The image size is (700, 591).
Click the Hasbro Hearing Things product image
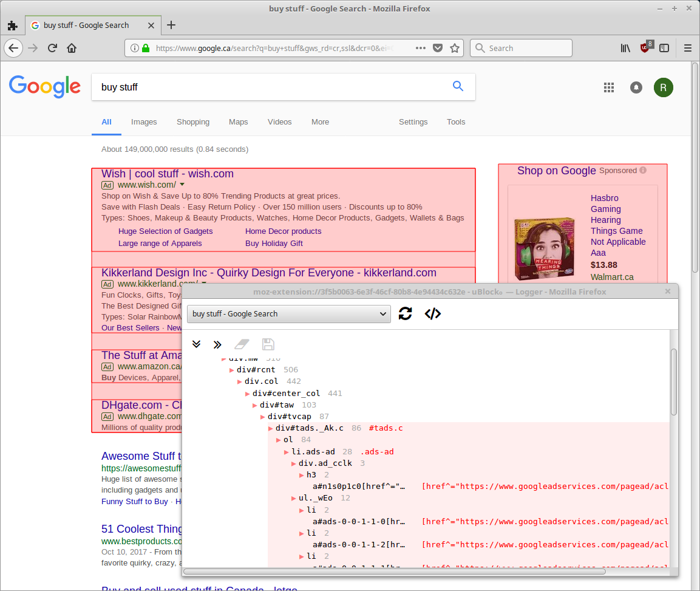coord(544,248)
